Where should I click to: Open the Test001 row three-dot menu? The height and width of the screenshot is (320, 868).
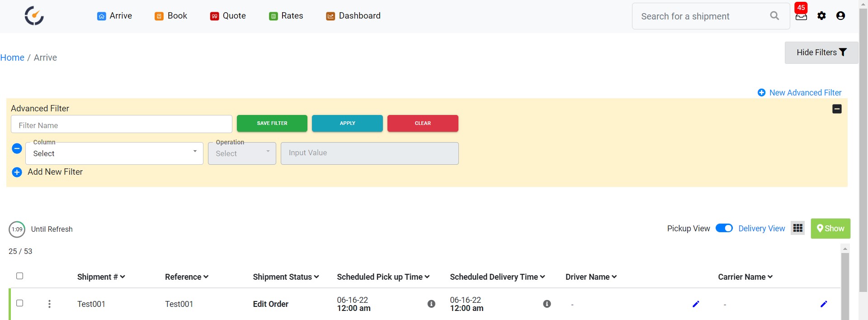49,304
